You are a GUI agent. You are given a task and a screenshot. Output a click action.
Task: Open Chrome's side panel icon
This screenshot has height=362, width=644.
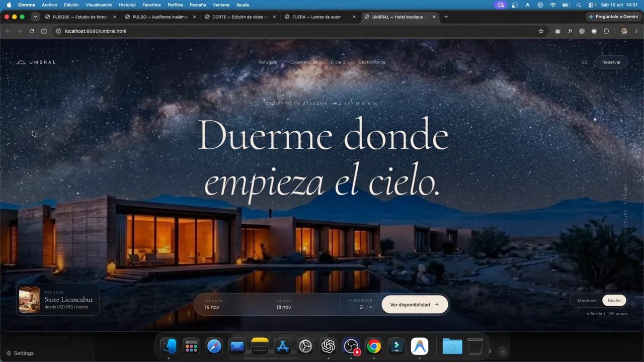pyautogui.click(x=44, y=31)
